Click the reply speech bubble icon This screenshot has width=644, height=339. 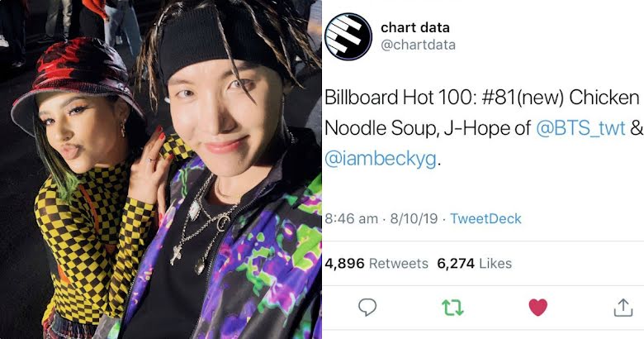367,307
